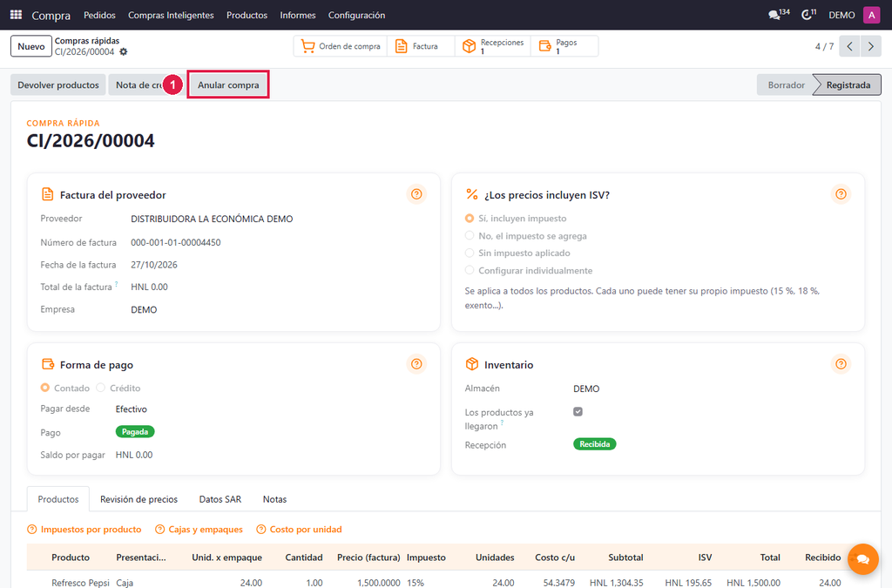Open the gear settings icon beside CI/2026/00004
The width and height of the screenshot is (892, 588).
click(x=124, y=51)
